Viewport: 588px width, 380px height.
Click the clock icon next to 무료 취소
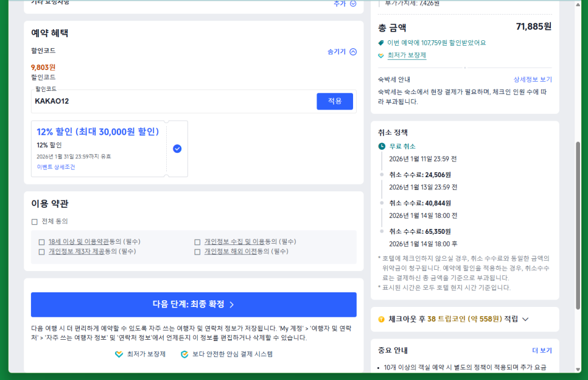380,146
